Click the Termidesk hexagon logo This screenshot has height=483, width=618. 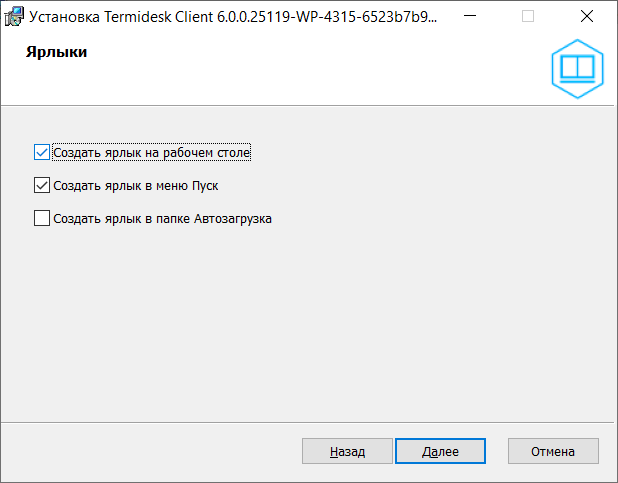tap(578, 67)
